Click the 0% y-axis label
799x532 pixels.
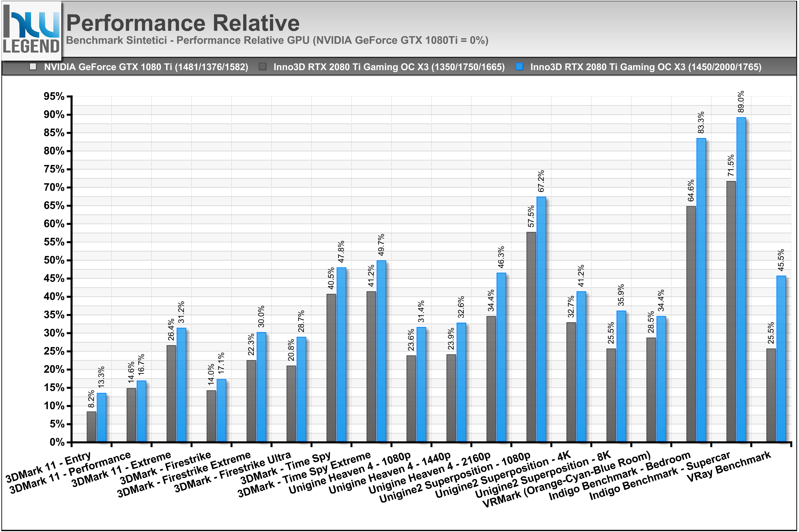pyautogui.click(x=57, y=442)
